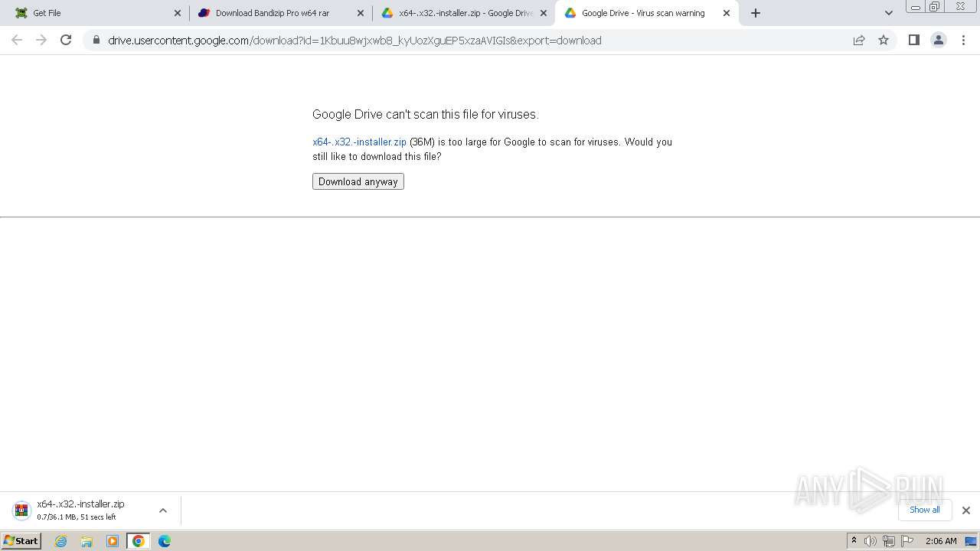Open network status tray icon
This screenshot has height=551, width=980.
click(888, 541)
